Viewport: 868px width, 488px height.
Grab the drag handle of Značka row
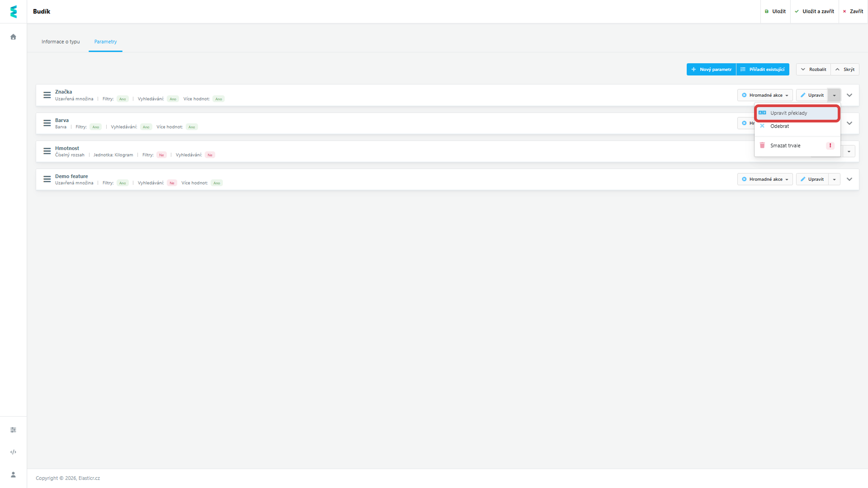[47, 95]
